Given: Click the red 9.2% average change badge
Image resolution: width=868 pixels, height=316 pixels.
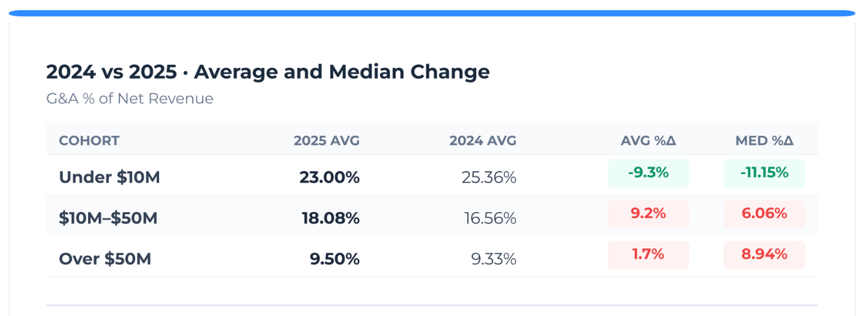Looking at the screenshot, I should (x=648, y=214).
